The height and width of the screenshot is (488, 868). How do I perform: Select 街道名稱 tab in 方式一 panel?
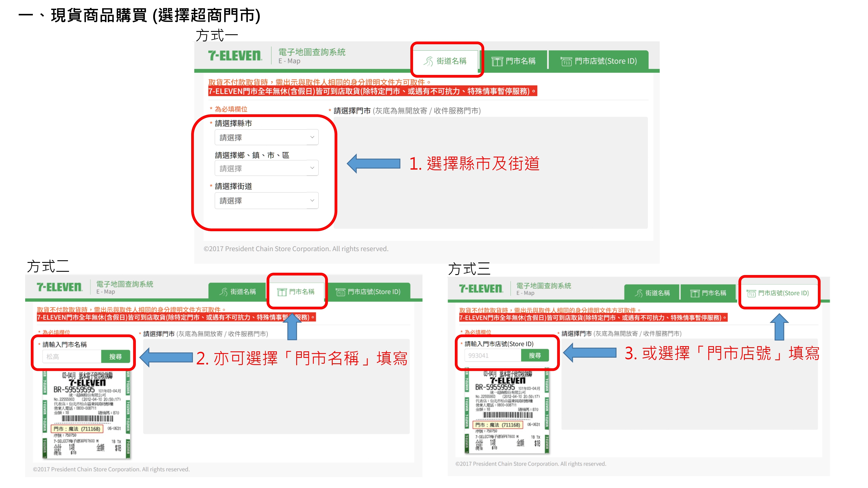445,61
